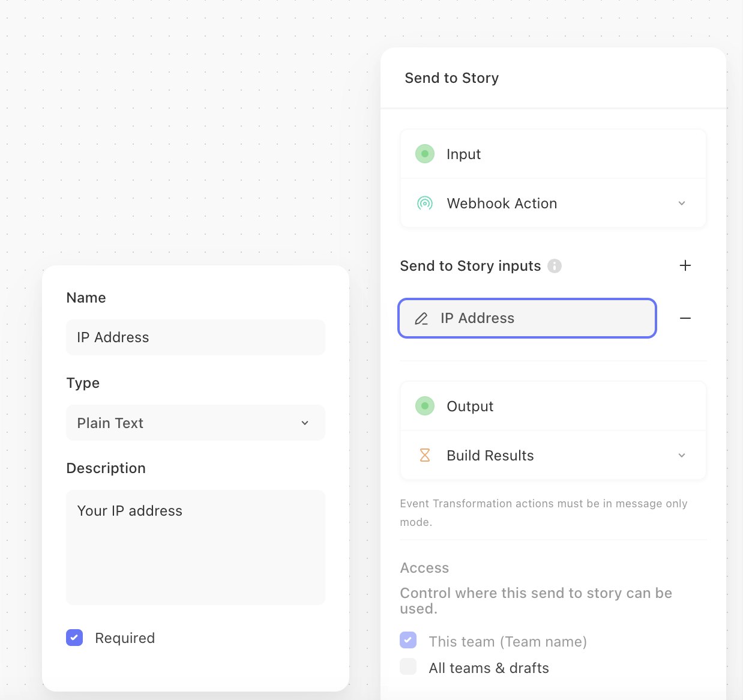Click the green Input status dot

click(x=425, y=154)
